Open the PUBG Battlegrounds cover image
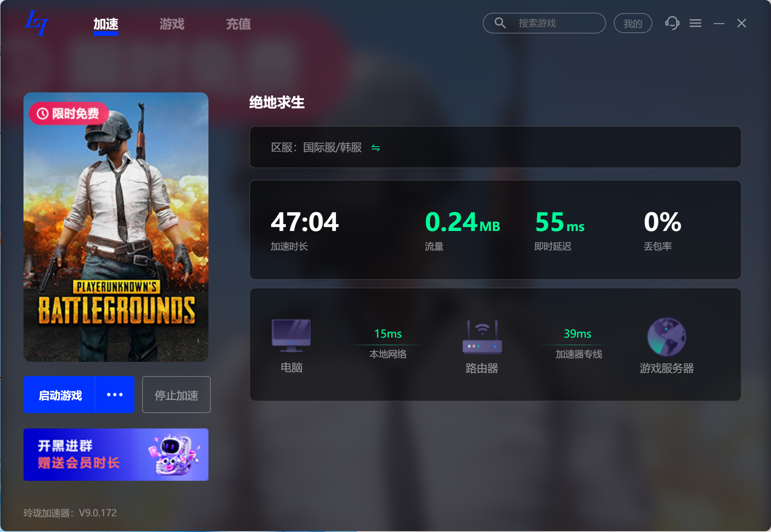Viewport: 771px width, 532px height. tap(116, 227)
